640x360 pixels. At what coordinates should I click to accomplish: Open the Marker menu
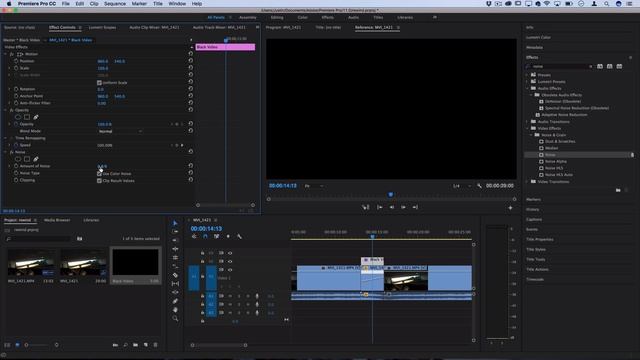tap(139, 4)
